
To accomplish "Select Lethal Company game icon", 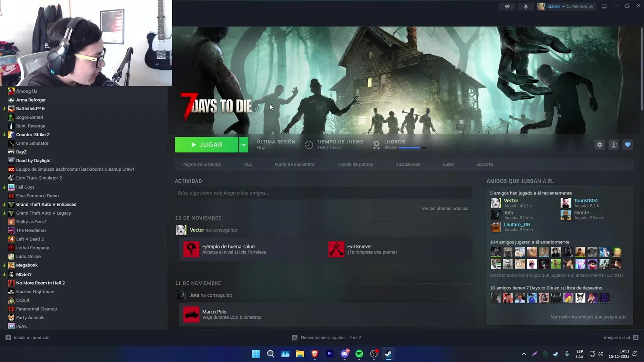I will (11, 248).
